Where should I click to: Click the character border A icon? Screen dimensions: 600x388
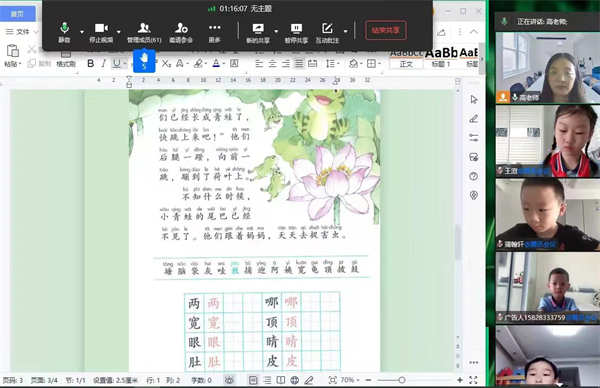click(x=234, y=64)
